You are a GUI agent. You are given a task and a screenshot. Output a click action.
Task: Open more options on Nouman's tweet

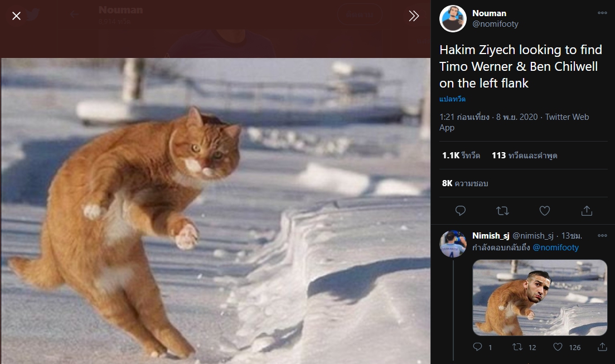coord(602,13)
